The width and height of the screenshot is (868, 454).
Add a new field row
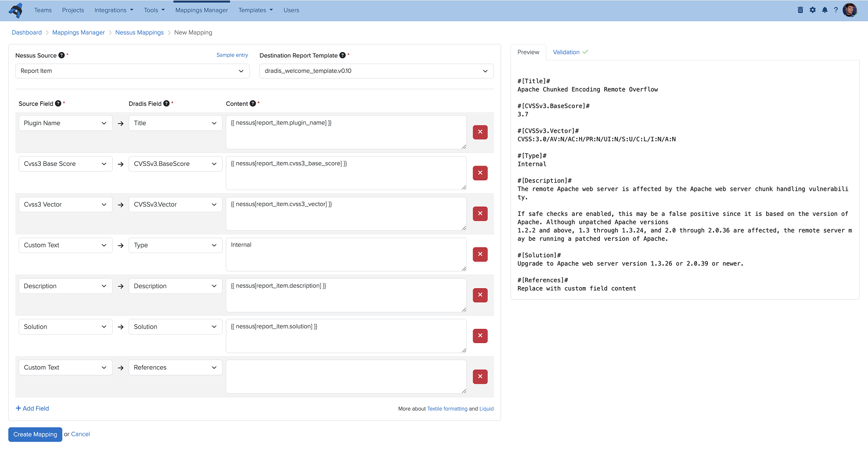[32, 409]
